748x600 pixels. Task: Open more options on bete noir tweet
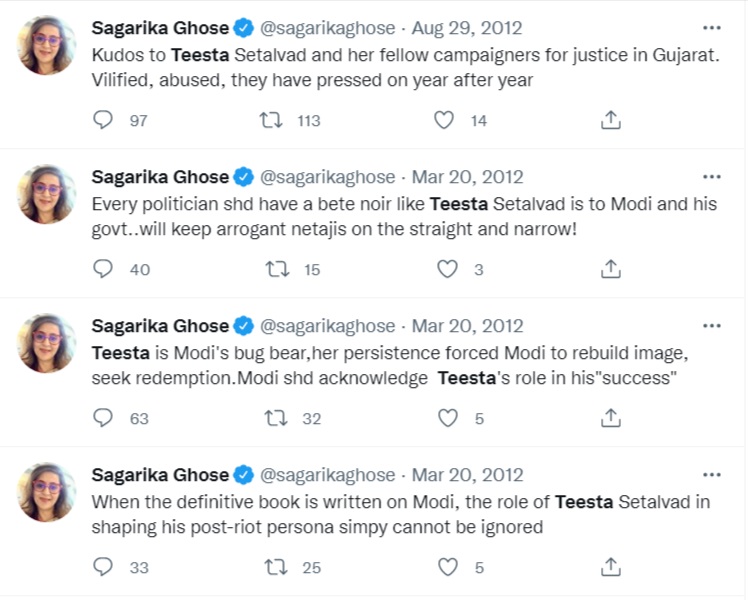711,177
